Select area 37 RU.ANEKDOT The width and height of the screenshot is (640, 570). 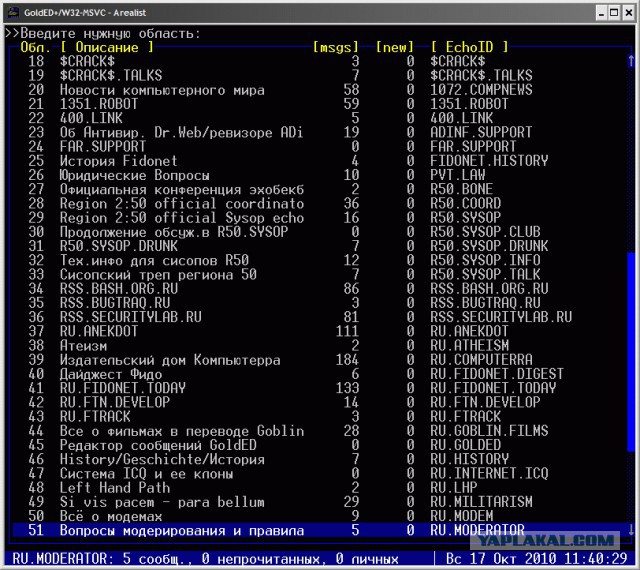click(320, 331)
